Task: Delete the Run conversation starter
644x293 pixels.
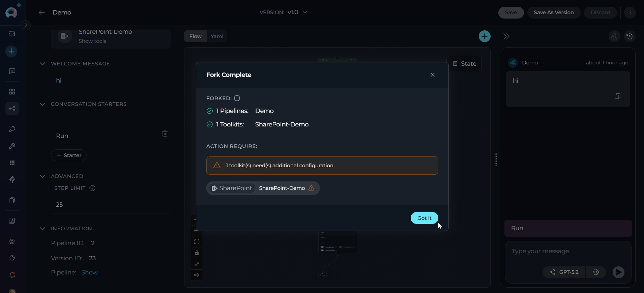Action: click(x=165, y=134)
